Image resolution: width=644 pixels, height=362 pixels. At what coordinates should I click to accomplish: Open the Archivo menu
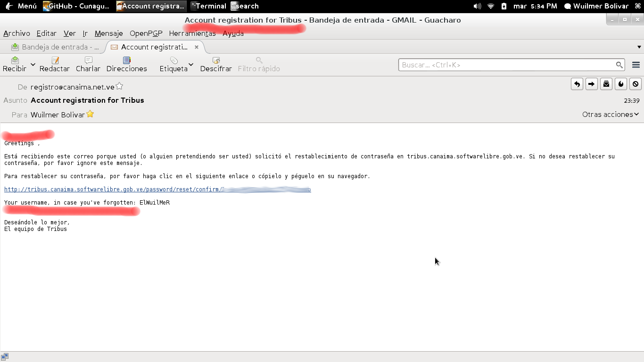coord(17,33)
